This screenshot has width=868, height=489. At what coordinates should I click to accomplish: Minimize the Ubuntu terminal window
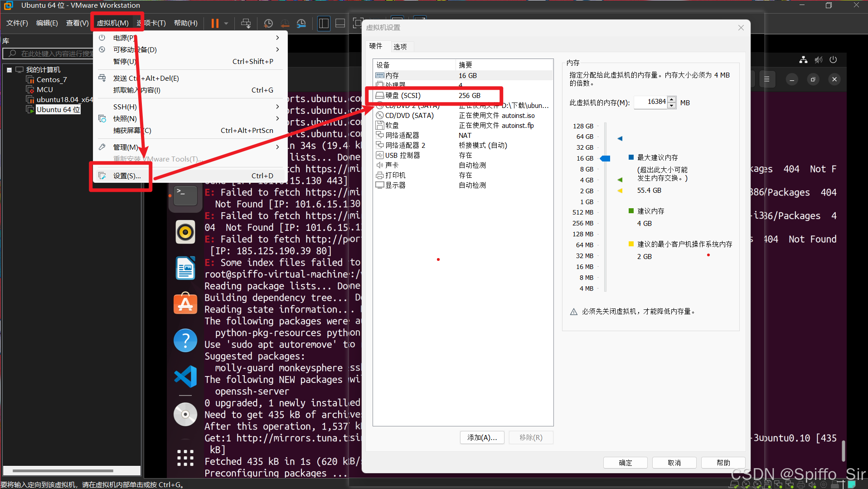click(792, 79)
